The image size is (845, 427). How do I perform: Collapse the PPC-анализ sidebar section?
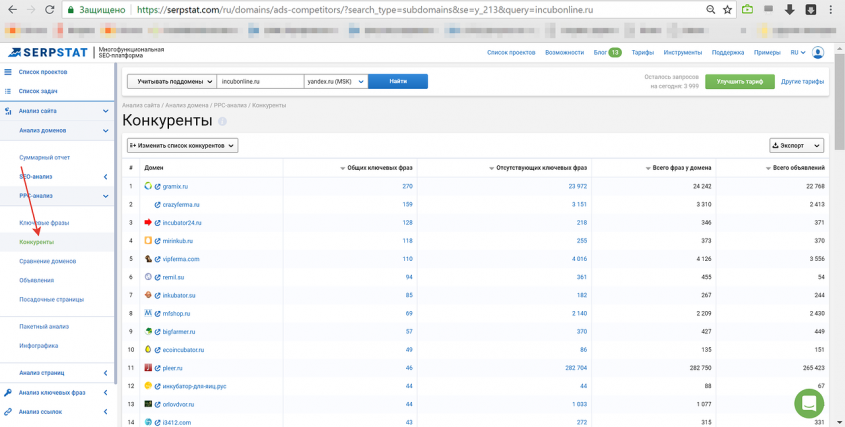pos(106,196)
